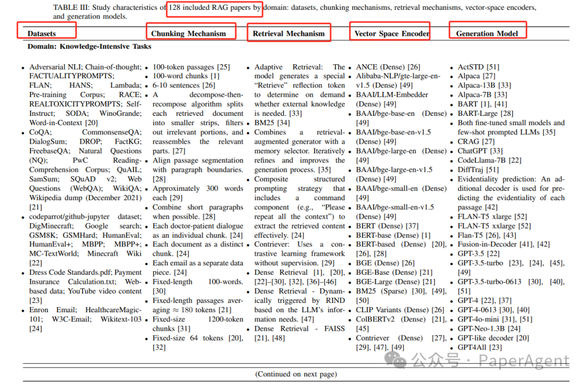The image size is (588, 384).
Task: Click the "BART-Large [28]" entry
Action: [485, 114]
